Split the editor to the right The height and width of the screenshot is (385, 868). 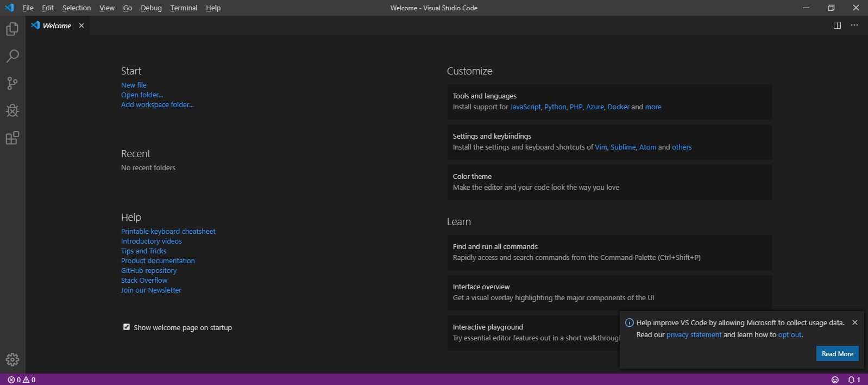pos(837,26)
